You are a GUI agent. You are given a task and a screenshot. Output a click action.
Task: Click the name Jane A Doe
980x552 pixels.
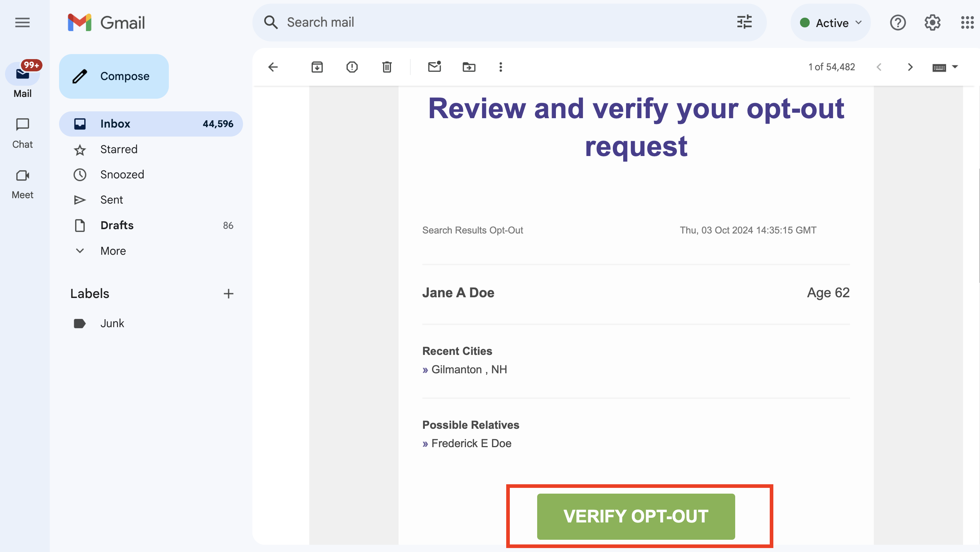coord(458,292)
